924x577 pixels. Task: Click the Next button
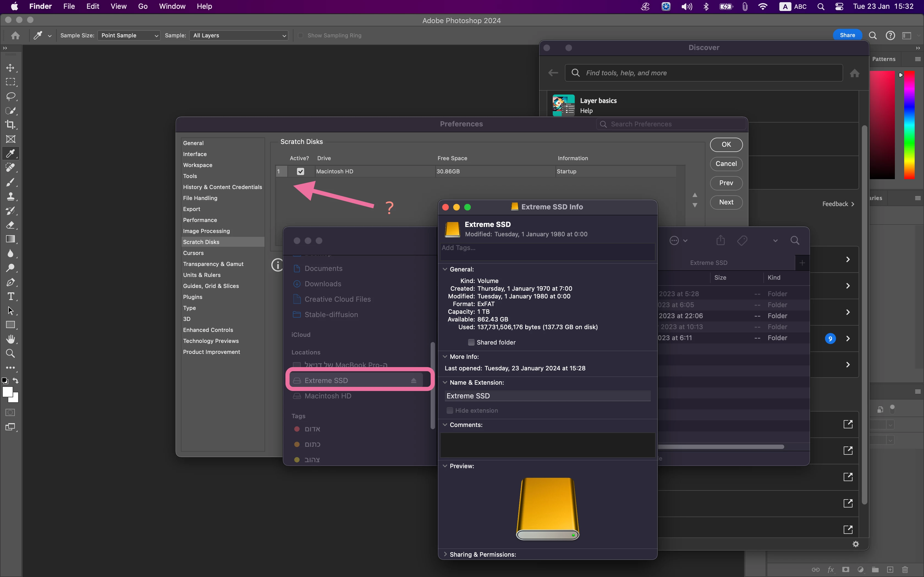(726, 202)
